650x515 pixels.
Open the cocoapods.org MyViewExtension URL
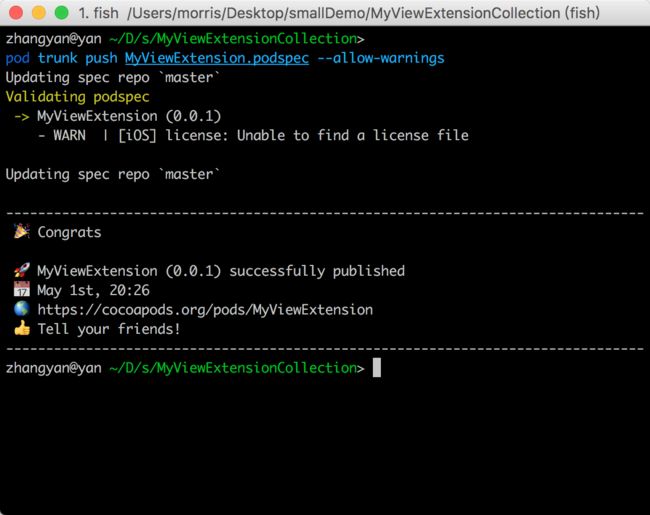pyautogui.click(x=205, y=310)
